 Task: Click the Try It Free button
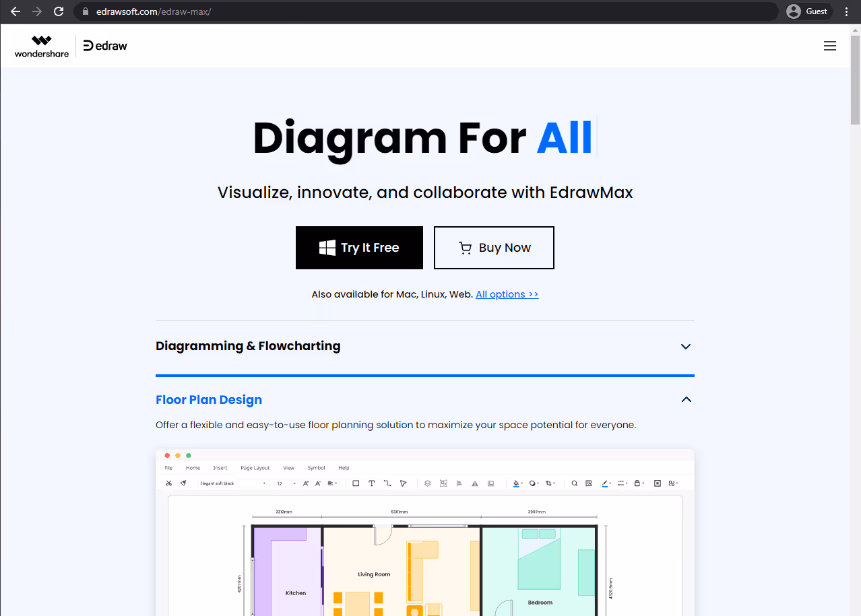359,248
